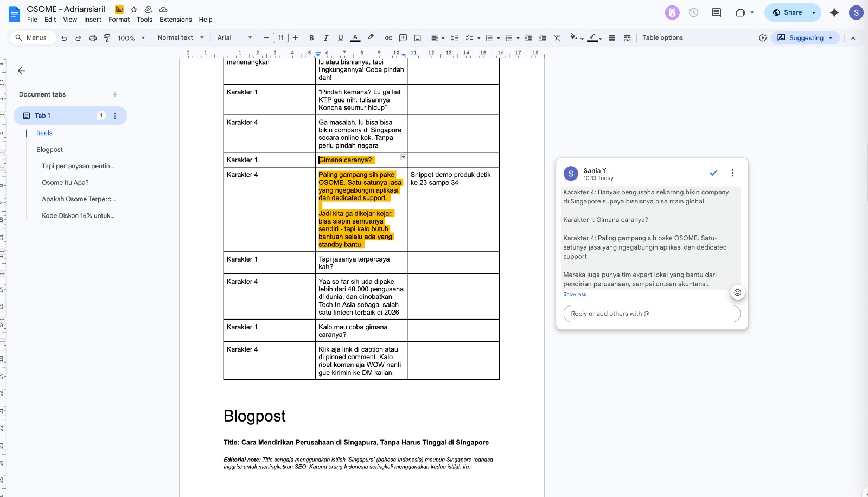Open the Extensions menu
868x497 pixels.
175,20
